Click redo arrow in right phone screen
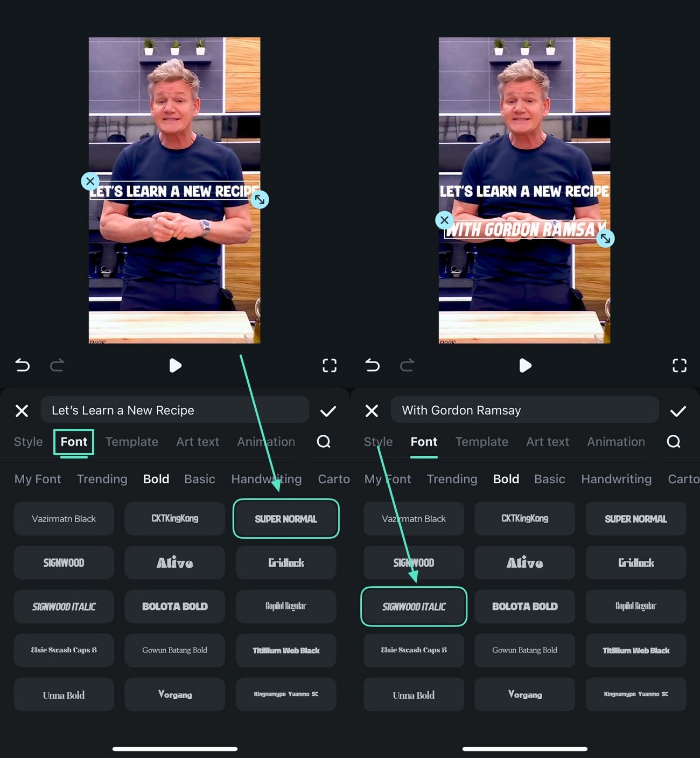700x758 pixels. tap(407, 365)
